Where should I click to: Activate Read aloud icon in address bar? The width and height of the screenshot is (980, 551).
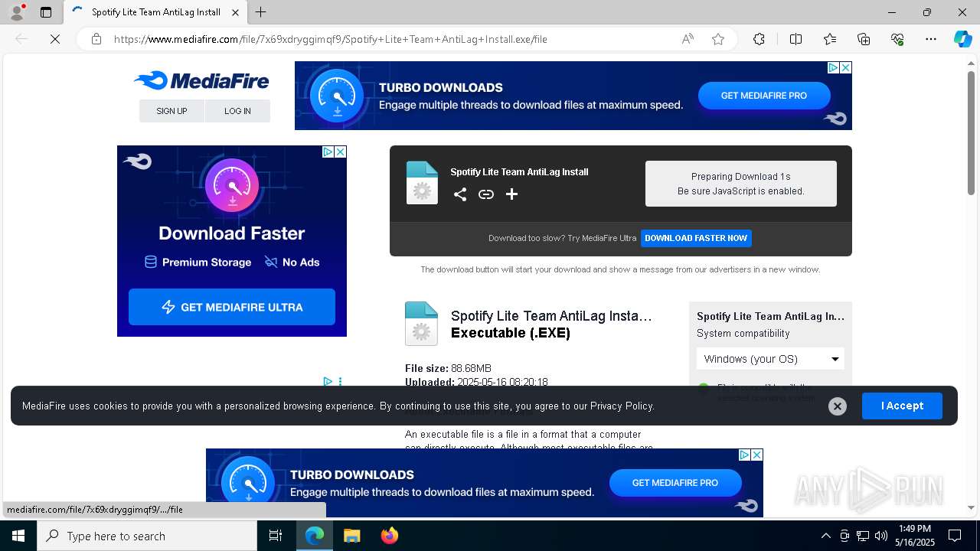(688, 39)
